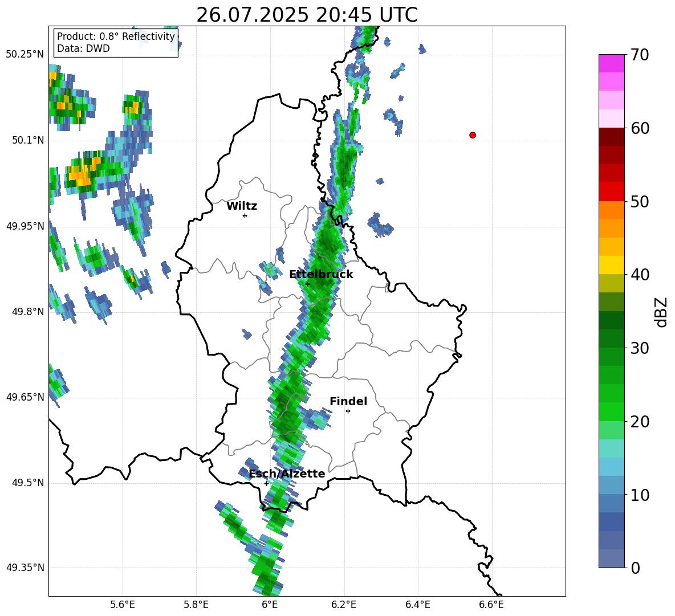Click the yellow colorbar segment near 40

coord(611,265)
